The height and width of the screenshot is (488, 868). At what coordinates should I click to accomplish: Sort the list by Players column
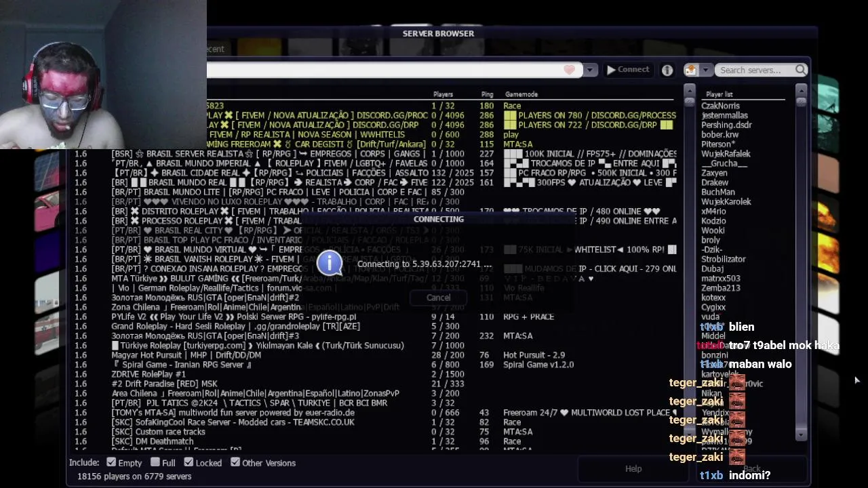coord(443,94)
